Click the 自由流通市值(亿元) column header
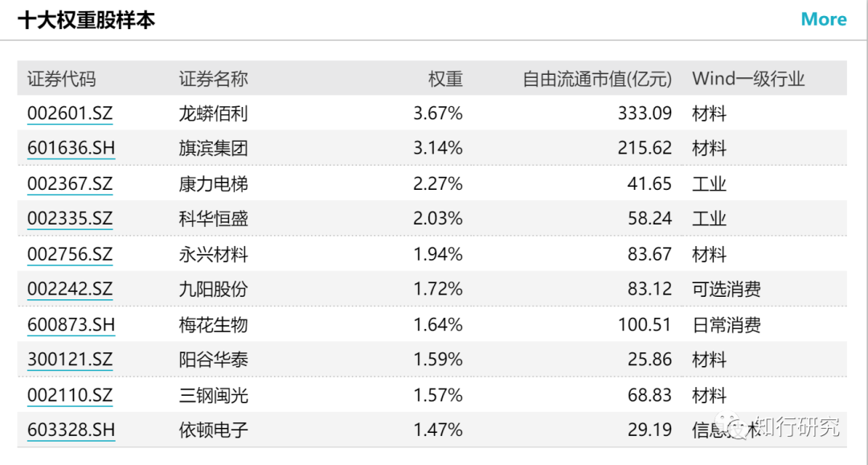Viewport: 868px width, 465px height. 596,79
